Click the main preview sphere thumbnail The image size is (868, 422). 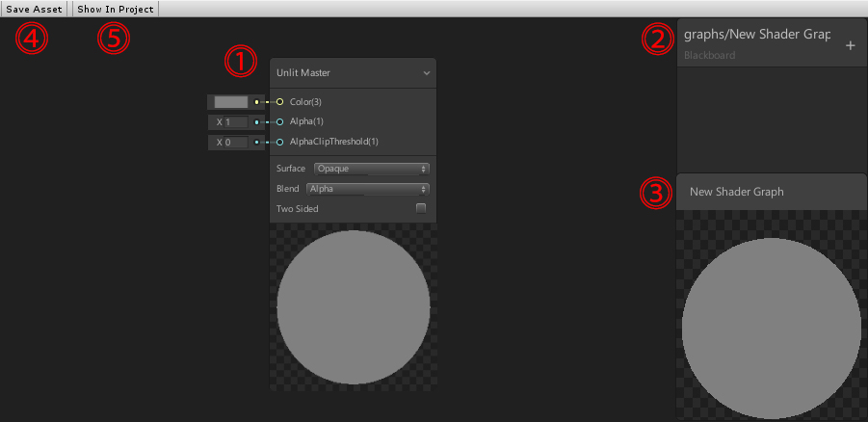(x=771, y=328)
